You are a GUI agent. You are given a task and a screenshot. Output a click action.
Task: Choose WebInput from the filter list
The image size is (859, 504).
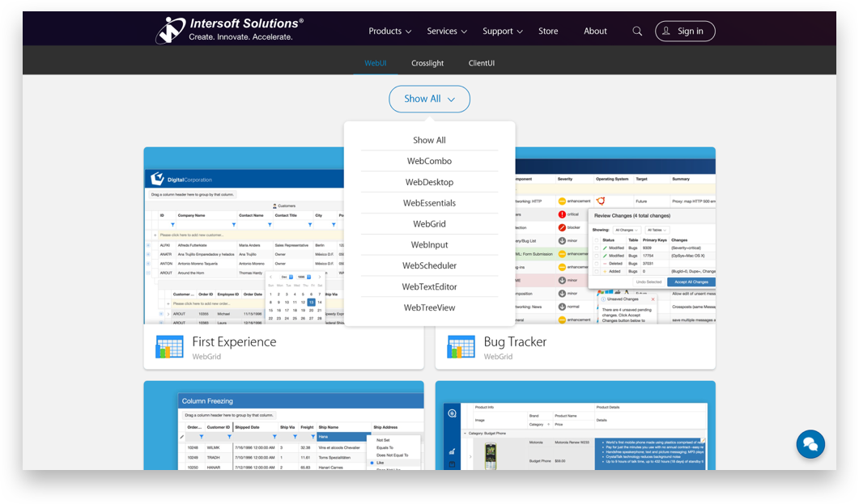pyautogui.click(x=429, y=244)
